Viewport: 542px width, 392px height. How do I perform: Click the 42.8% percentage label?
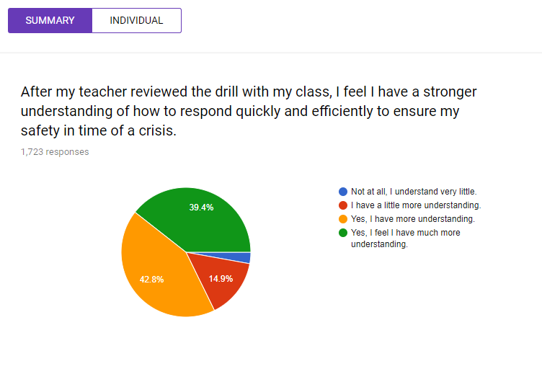tap(151, 280)
